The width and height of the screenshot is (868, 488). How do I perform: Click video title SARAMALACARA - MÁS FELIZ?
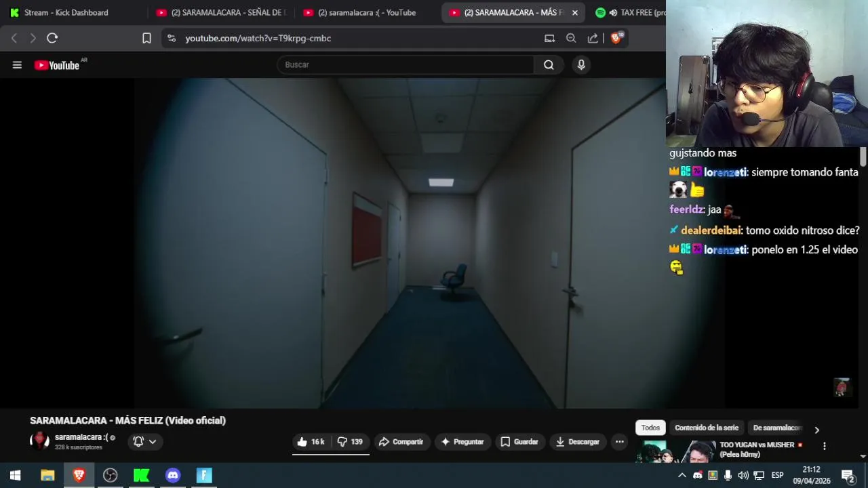(127, 420)
